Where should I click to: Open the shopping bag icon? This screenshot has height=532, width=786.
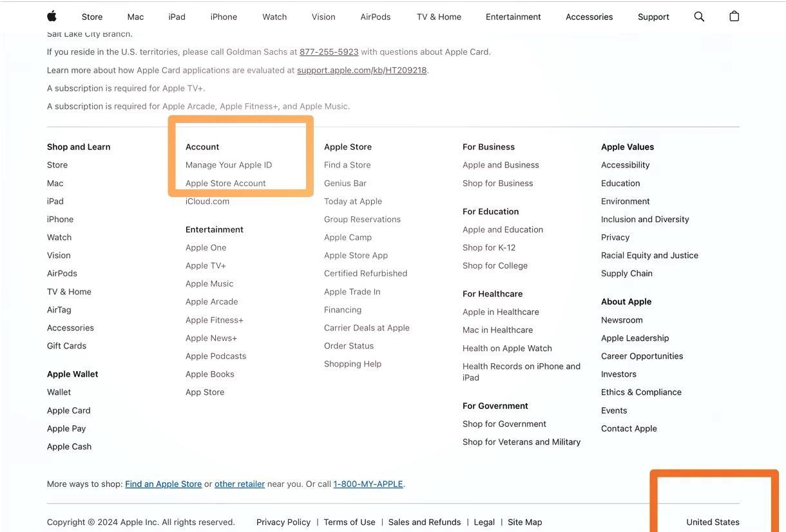pyautogui.click(x=734, y=16)
